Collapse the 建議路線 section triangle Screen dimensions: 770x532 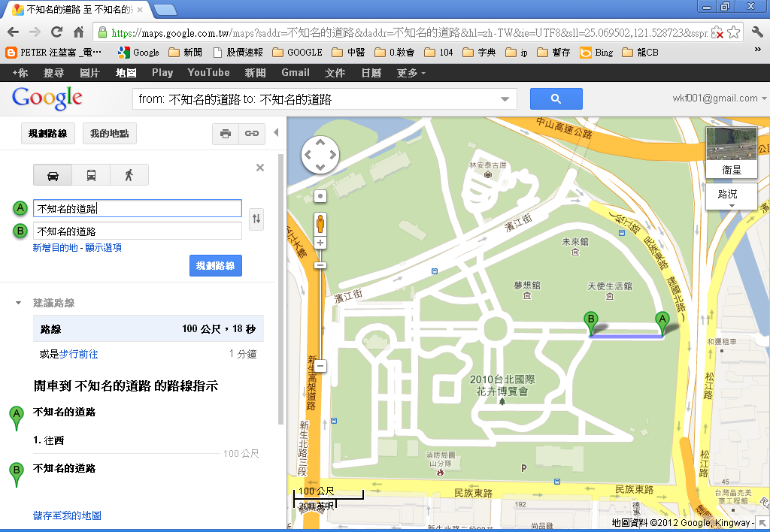(18, 303)
